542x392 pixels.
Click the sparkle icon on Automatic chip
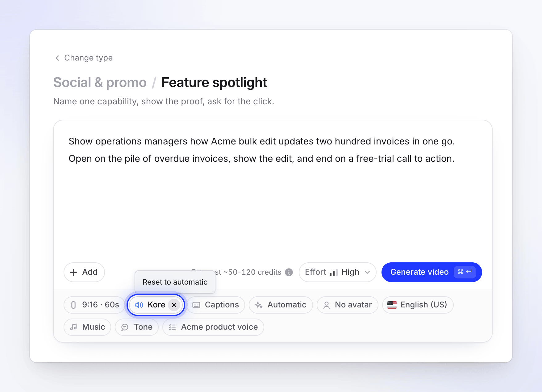point(259,305)
